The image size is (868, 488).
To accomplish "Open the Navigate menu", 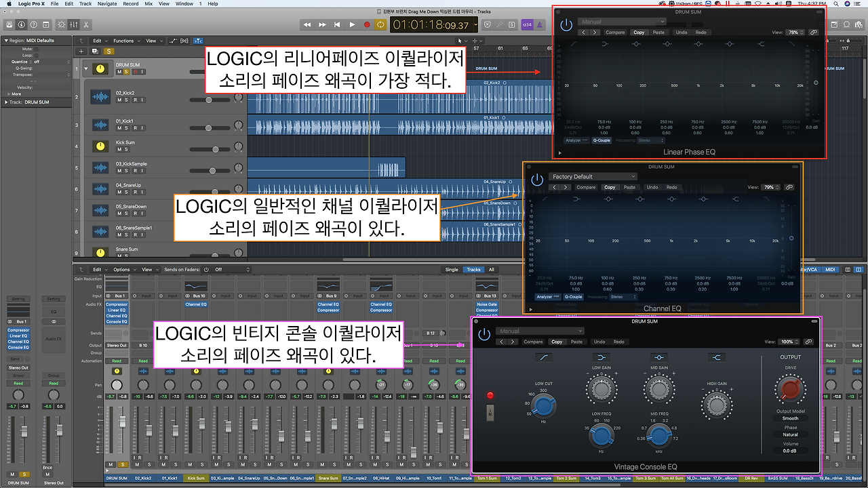I will click(107, 3).
